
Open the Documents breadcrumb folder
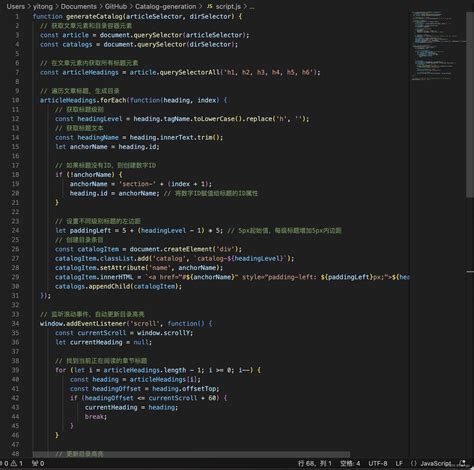tap(78, 6)
